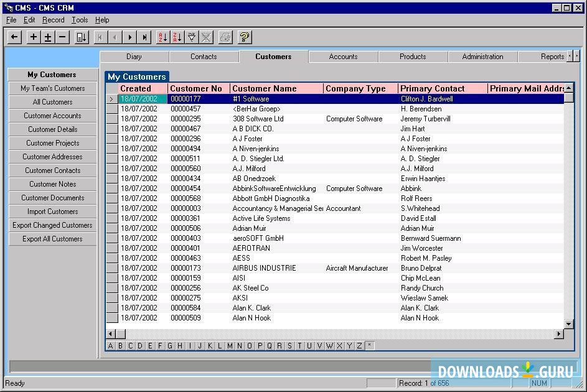Viewport: 587px width, 392px height.
Task: Sort records descending with the Z-A icon
Action: (177, 37)
